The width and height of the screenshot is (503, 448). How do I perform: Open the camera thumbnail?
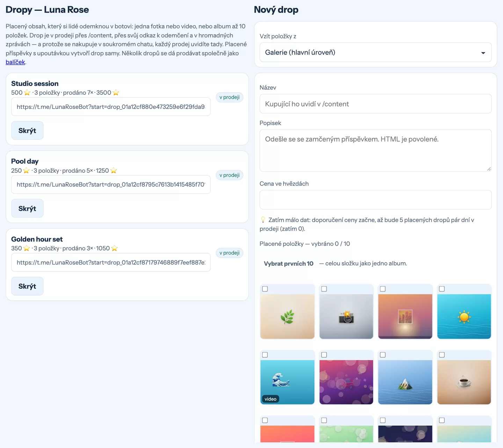[346, 316]
